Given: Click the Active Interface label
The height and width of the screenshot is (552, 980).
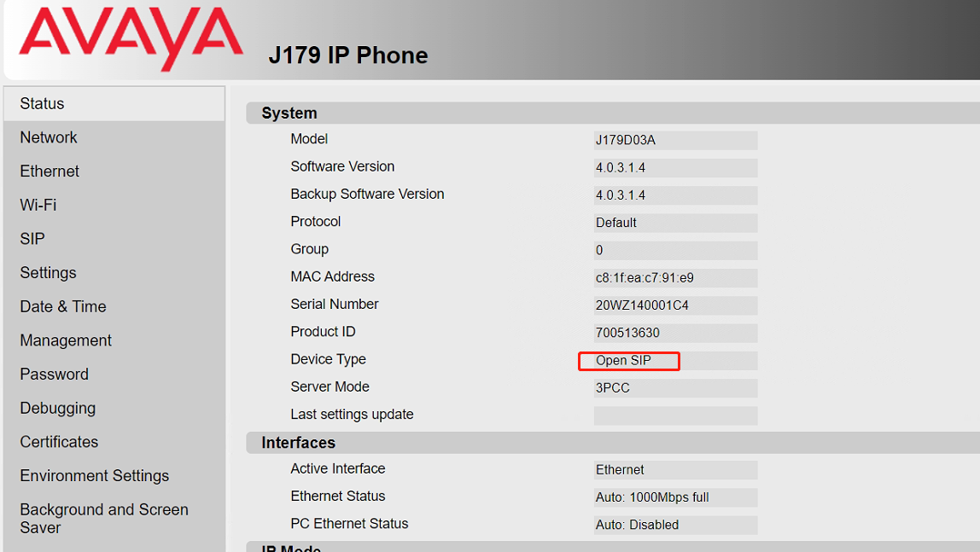Looking at the screenshot, I should (x=337, y=468).
